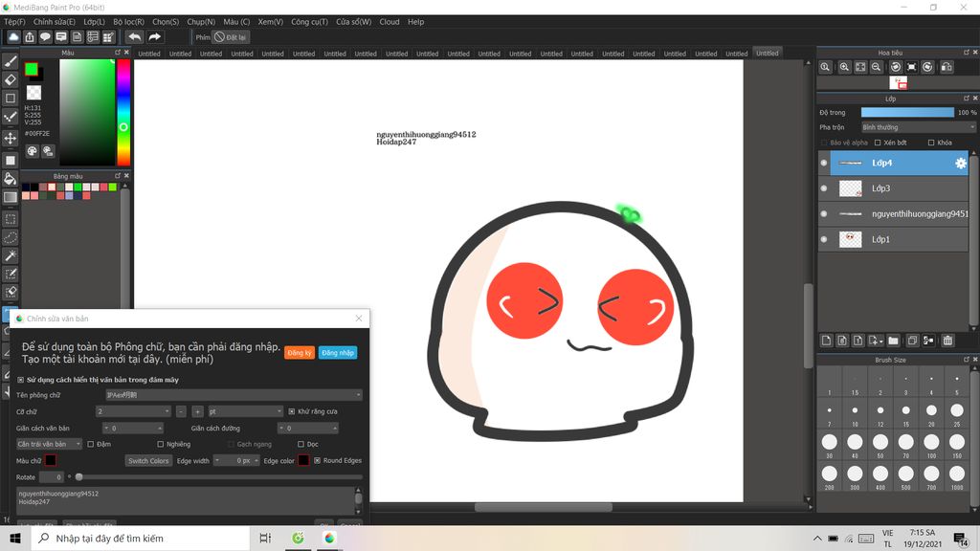
Task: Click the Giãn cách văn bản spacing field
Action: click(x=133, y=429)
